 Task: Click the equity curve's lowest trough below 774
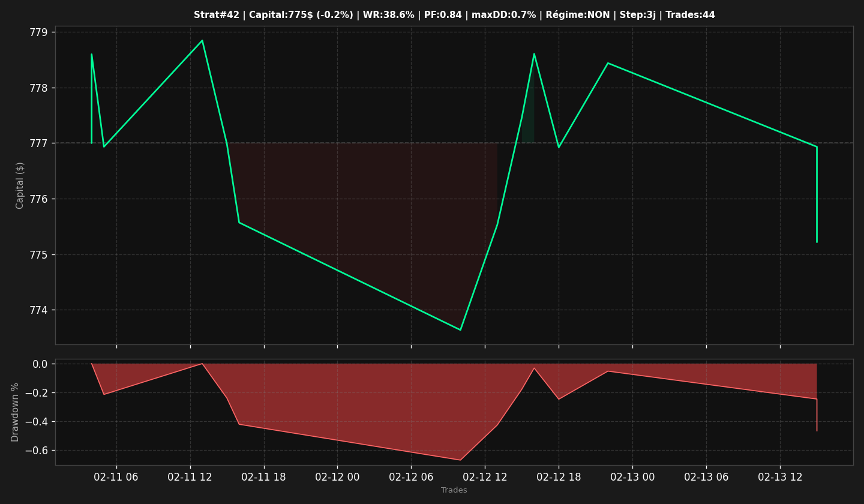click(x=460, y=329)
